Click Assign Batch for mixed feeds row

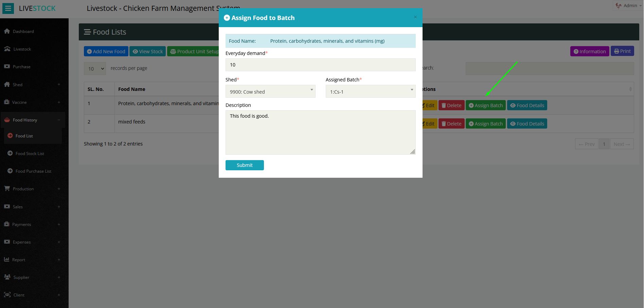pos(485,124)
